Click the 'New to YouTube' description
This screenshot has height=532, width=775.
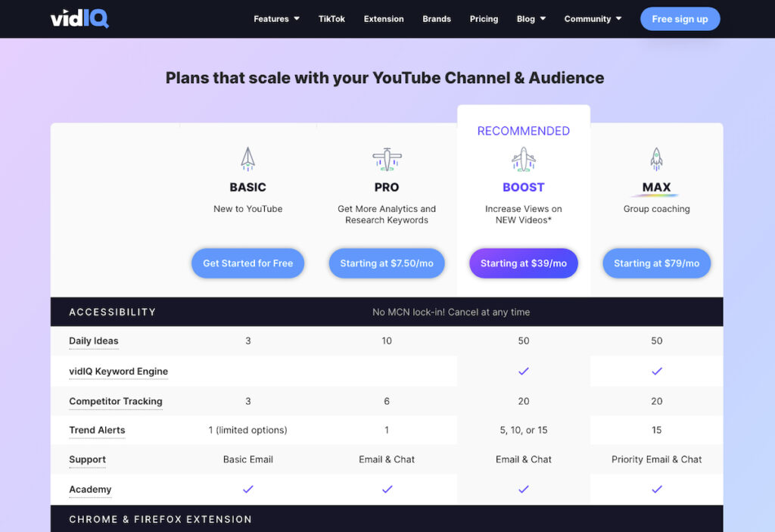(248, 209)
